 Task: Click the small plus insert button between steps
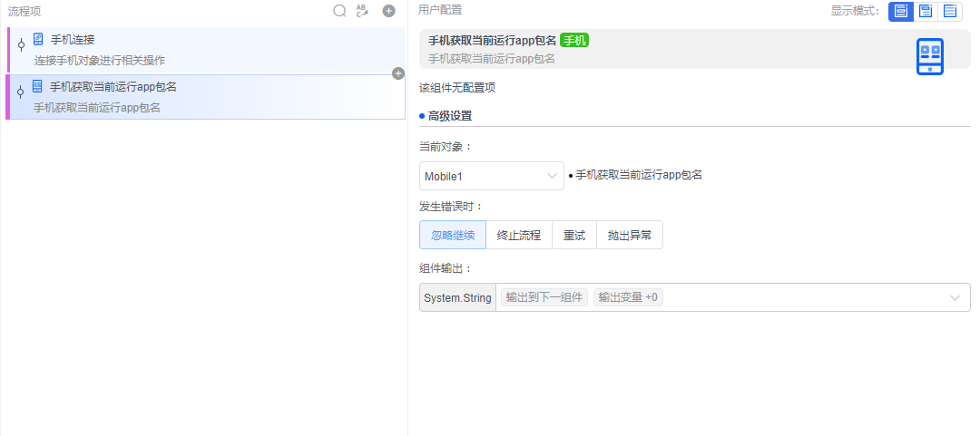[x=398, y=73]
